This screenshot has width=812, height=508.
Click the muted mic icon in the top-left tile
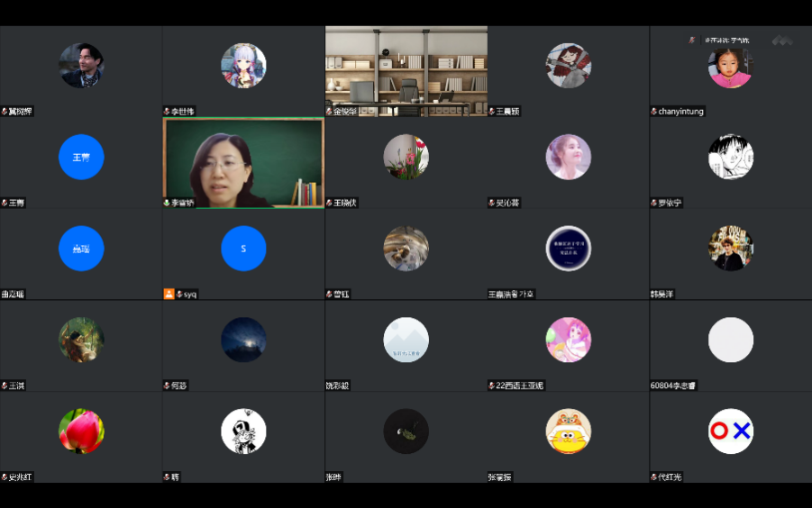5,112
